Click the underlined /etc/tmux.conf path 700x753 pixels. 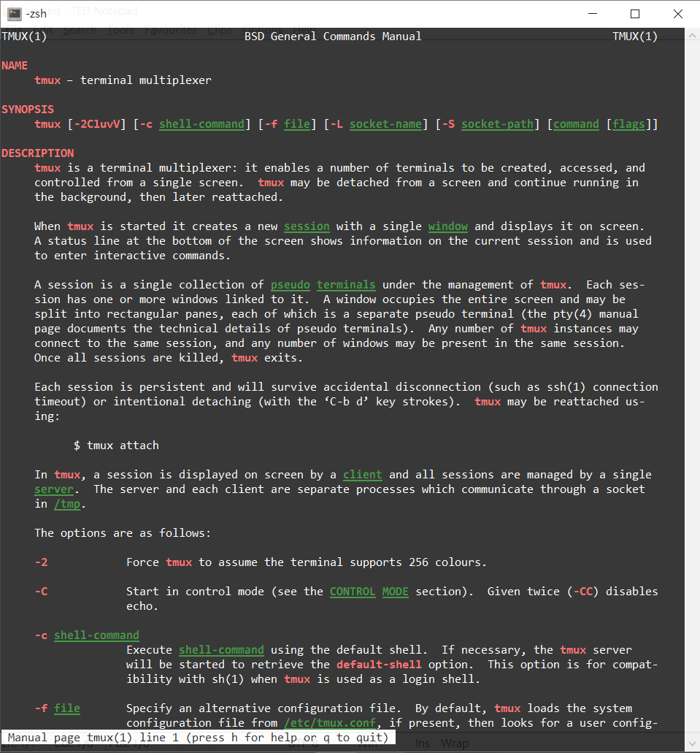[329, 723]
